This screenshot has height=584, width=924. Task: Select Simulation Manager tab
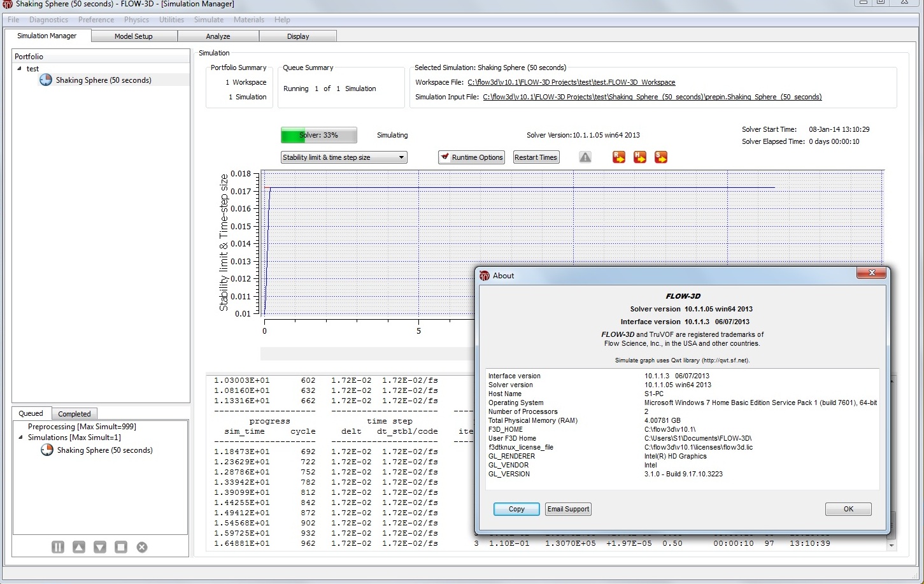pos(47,36)
